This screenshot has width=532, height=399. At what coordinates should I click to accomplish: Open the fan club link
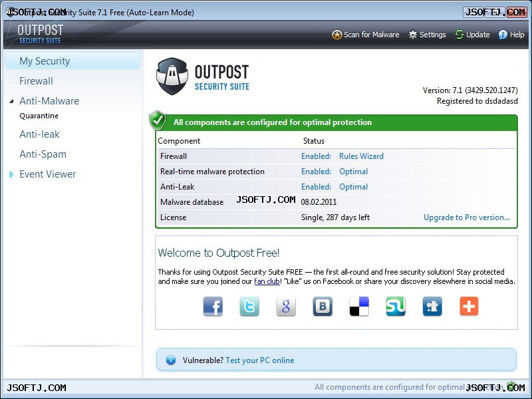(267, 281)
